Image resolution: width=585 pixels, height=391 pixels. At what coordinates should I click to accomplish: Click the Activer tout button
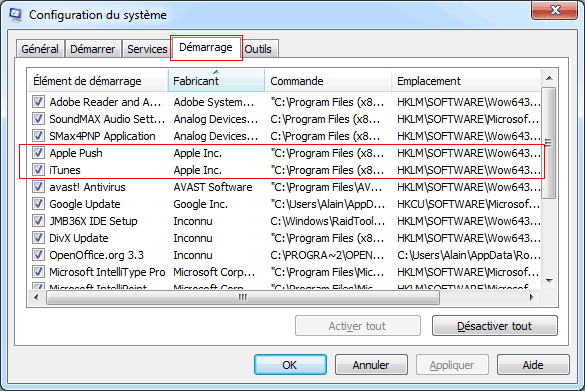coord(358,326)
